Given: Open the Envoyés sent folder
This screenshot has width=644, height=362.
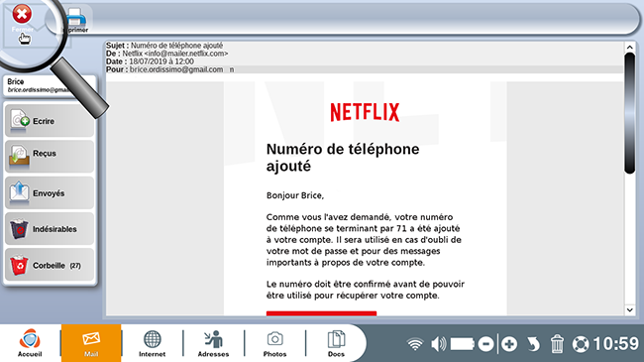Looking at the screenshot, I should [50, 193].
